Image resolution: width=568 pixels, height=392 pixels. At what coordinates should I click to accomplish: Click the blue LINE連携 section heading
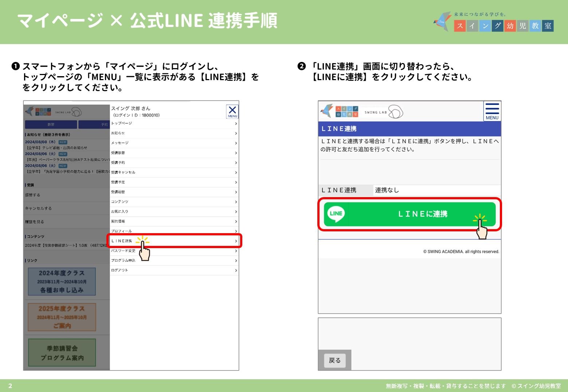[x=410, y=129]
